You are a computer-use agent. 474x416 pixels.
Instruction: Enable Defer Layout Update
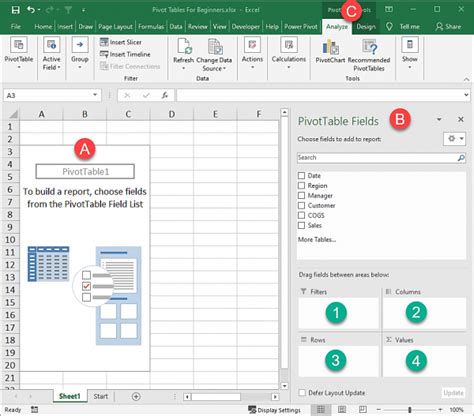[x=302, y=393]
